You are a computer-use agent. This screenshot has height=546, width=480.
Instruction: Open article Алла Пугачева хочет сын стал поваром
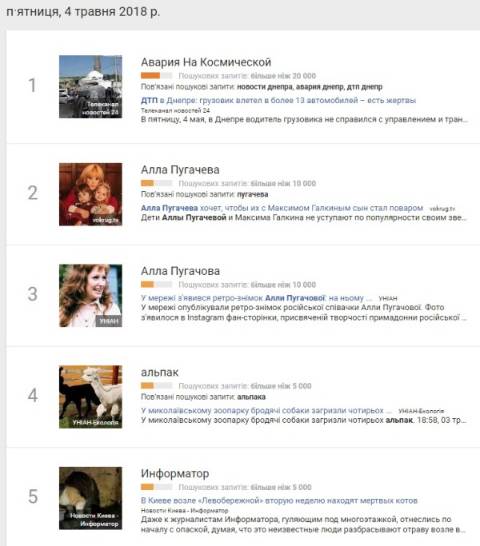pyautogui.click(x=282, y=208)
